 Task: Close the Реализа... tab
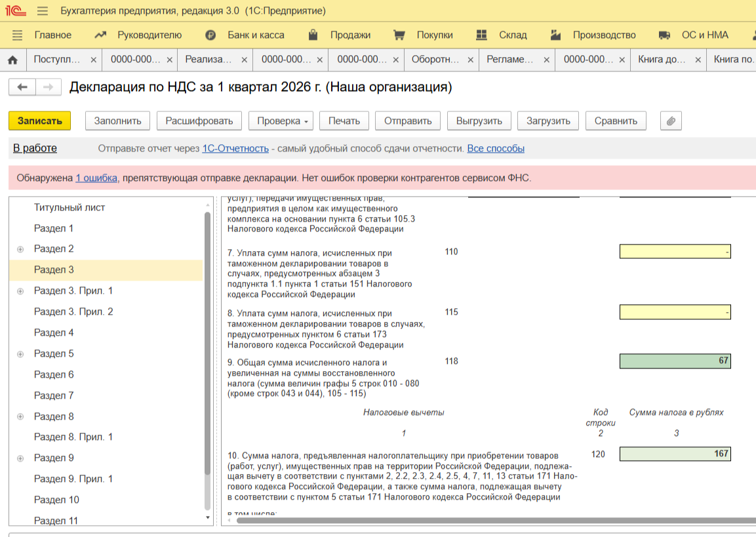pyautogui.click(x=245, y=60)
